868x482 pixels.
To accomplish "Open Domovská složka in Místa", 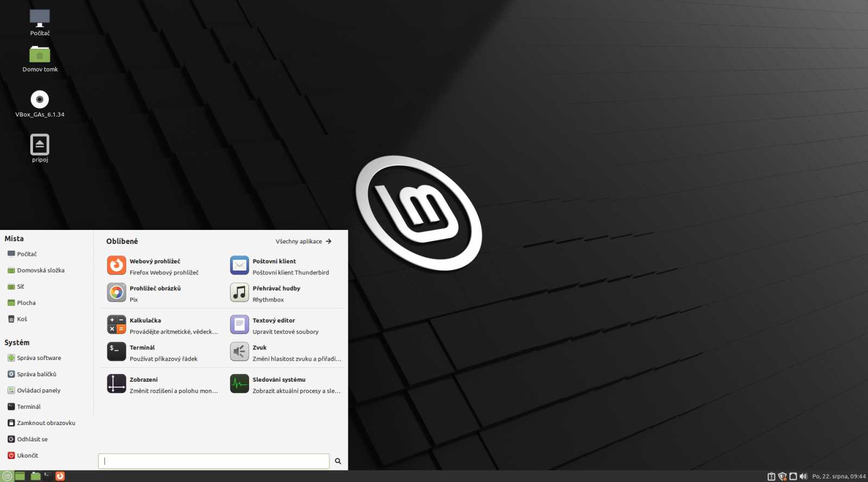I will tap(36, 270).
